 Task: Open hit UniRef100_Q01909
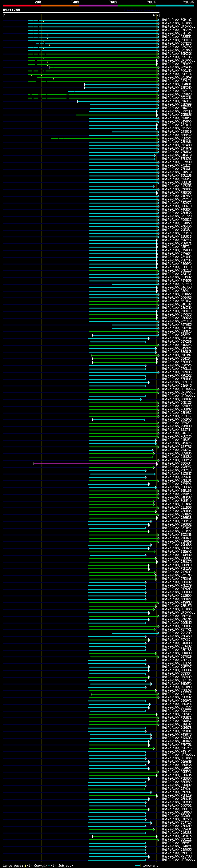[177, 77]
